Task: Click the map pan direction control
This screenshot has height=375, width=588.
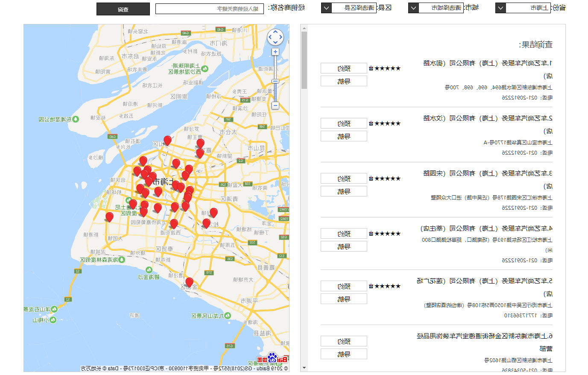Action: click(x=275, y=37)
